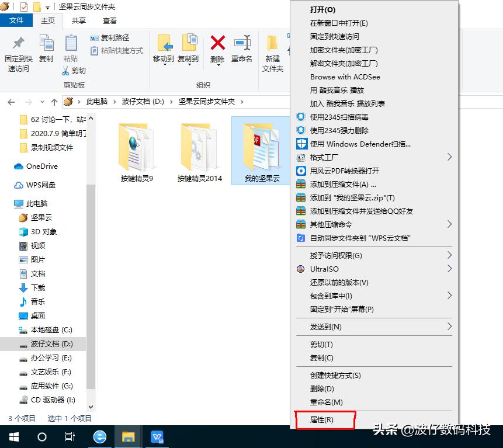
Task: Open WPS from the taskbar icon
Action: point(157,436)
